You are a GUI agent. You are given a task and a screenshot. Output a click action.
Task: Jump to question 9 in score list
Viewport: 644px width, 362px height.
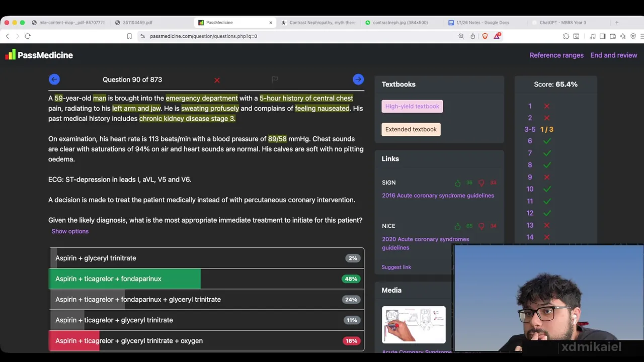point(530,177)
